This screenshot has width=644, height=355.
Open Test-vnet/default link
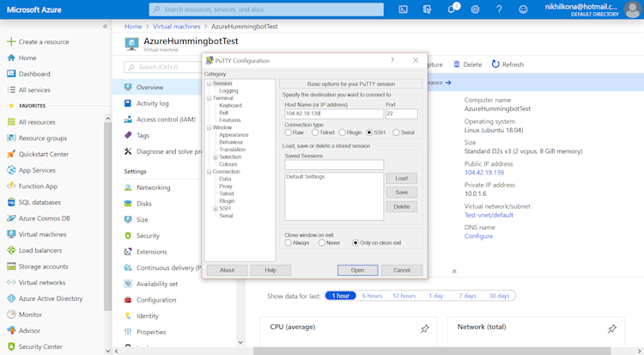(489, 215)
